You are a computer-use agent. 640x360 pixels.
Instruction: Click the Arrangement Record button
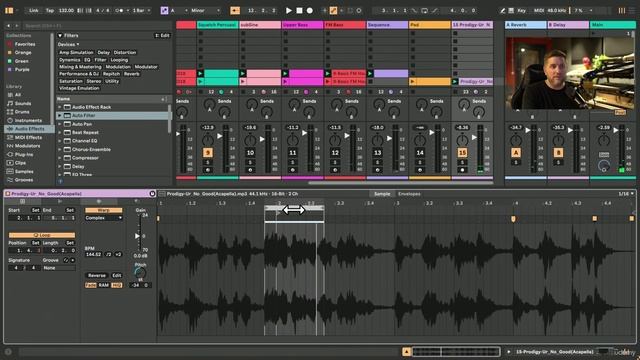coord(310,10)
